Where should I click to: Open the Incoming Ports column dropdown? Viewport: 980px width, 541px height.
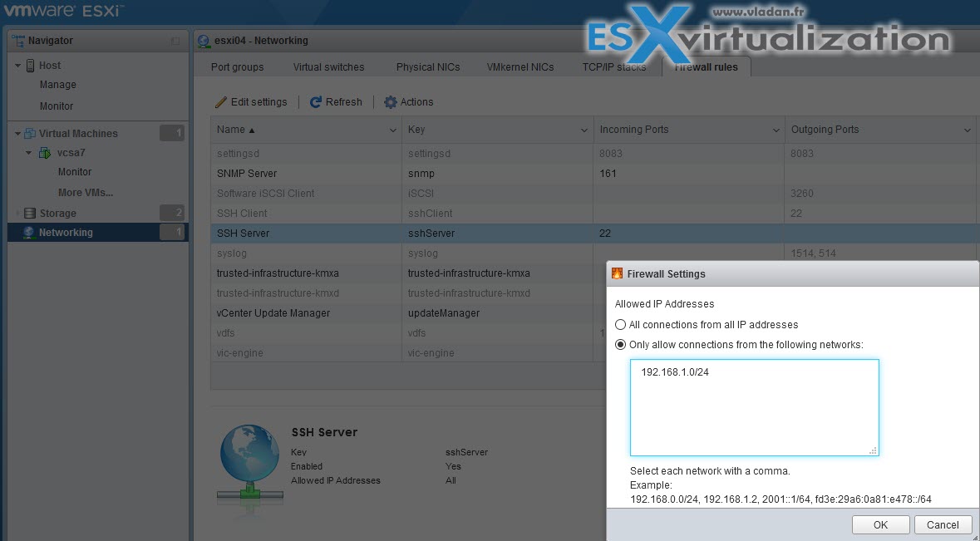(776, 130)
